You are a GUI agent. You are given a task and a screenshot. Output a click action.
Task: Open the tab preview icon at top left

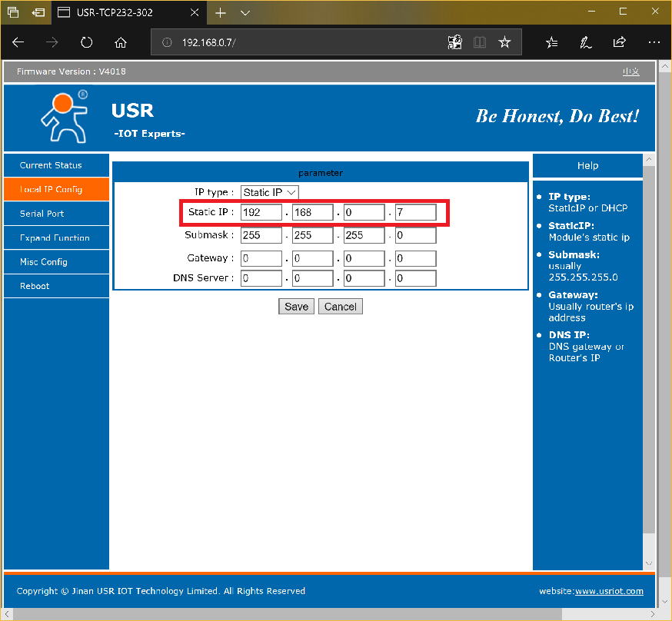pos(13,12)
